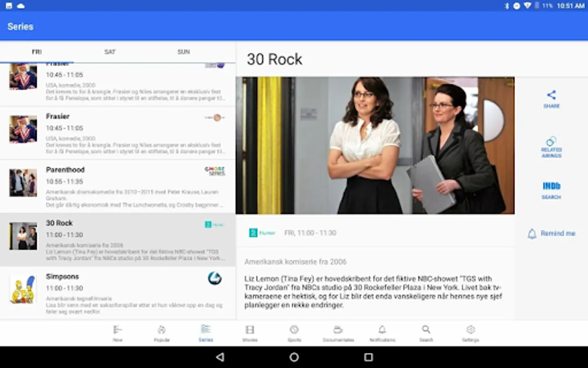The height and width of the screenshot is (368, 588).
Task: Tap 'Amerikansk komiserie fra 2006' detail subtitle
Action: pos(295,262)
